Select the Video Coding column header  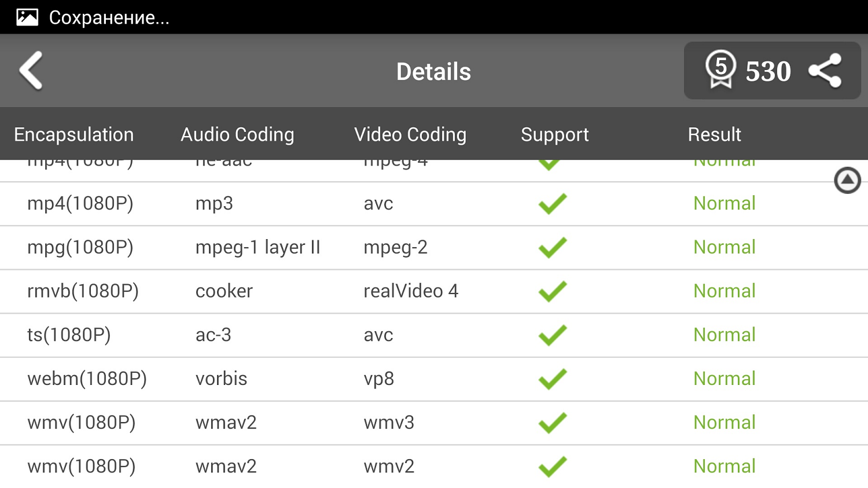(410, 134)
